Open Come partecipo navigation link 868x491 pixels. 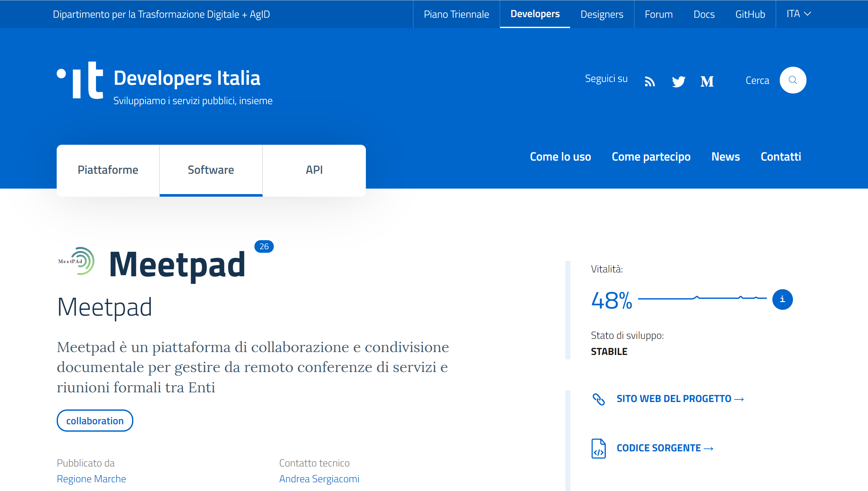(x=651, y=157)
